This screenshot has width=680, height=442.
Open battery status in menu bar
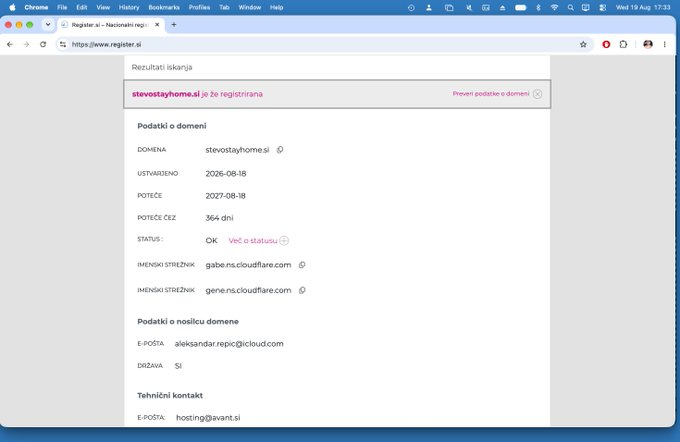520,7
